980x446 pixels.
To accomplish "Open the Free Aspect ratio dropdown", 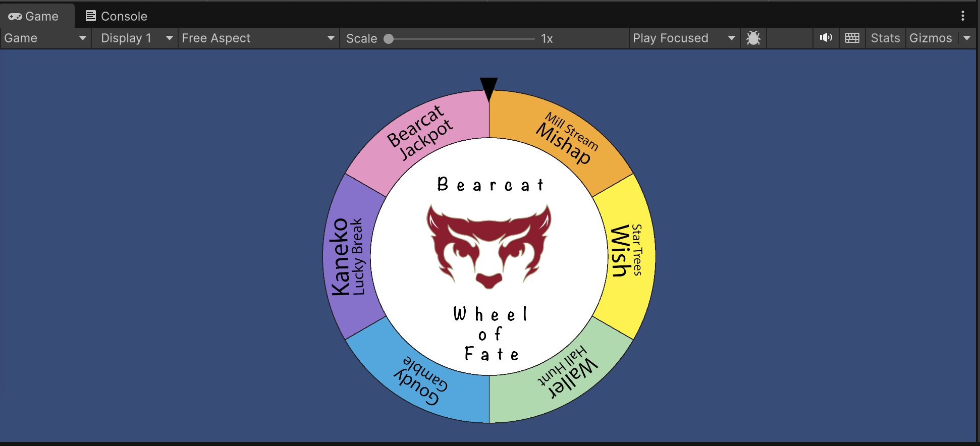I will coord(258,38).
